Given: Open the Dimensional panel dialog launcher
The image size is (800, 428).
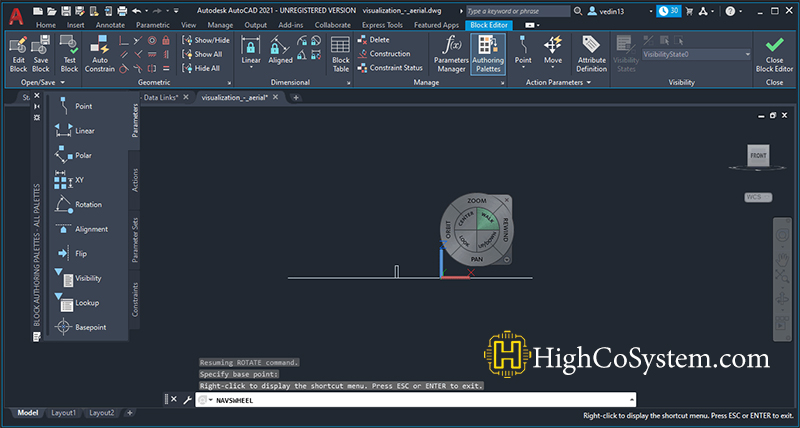Looking at the screenshot, I should (x=348, y=83).
